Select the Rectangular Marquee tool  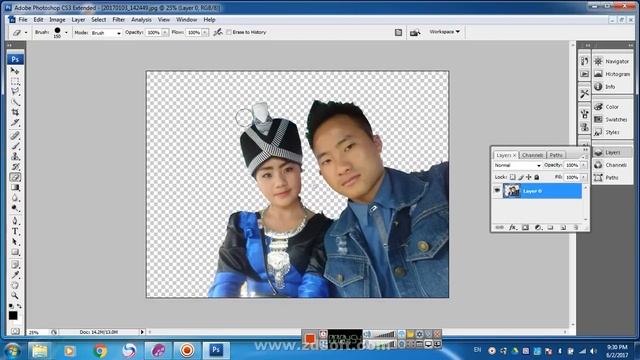click(x=15, y=81)
